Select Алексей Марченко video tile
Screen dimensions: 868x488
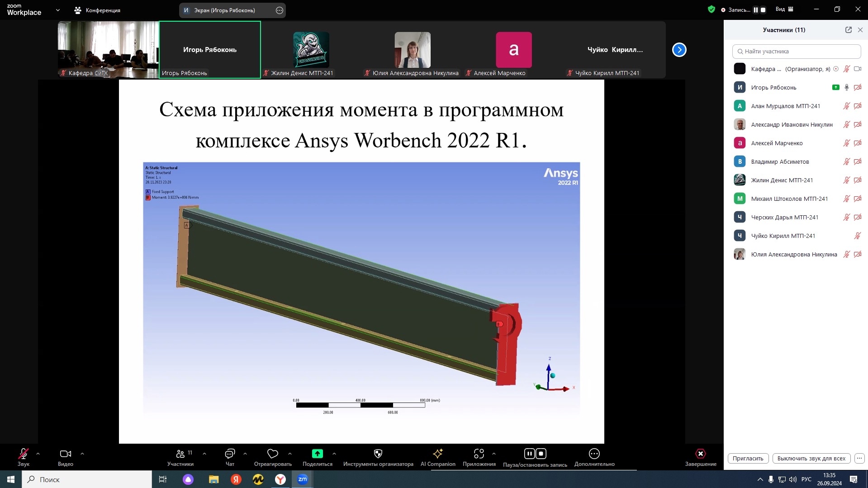[x=514, y=50]
